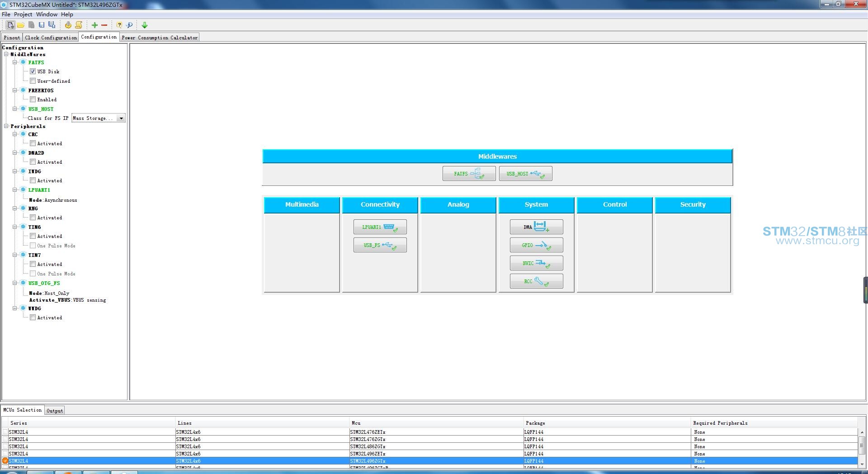
Task: Activate CRC peripheral checkbox
Action: tap(33, 143)
